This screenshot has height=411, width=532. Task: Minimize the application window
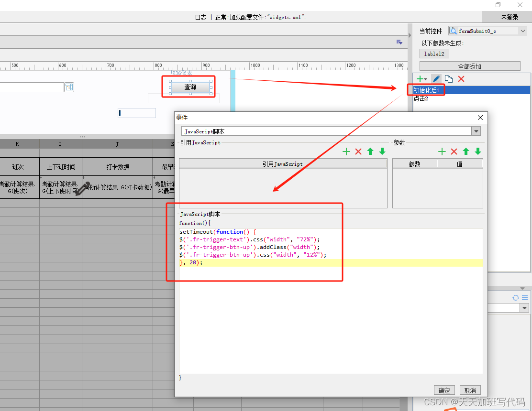(x=477, y=5)
